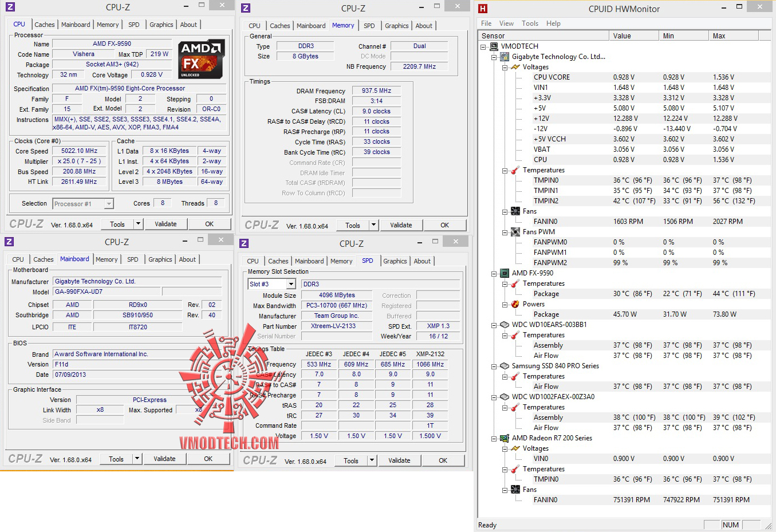Image resolution: width=776 pixels, height=532 pixels.
Task: Click the title bar icon of the CPU-Z window showing the Memory tab
Action: pyautogui.click(x=246, y=8)
